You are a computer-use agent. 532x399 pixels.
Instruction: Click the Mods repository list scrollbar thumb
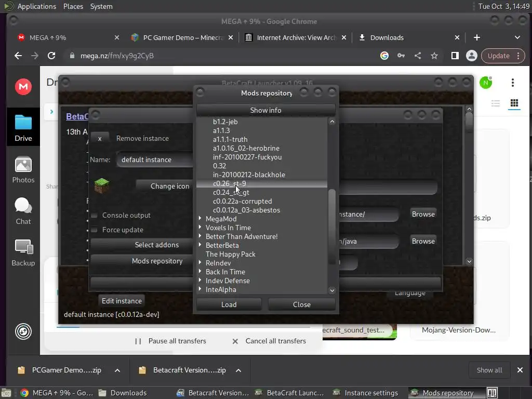pyautogui.click(x=332, y=227)
